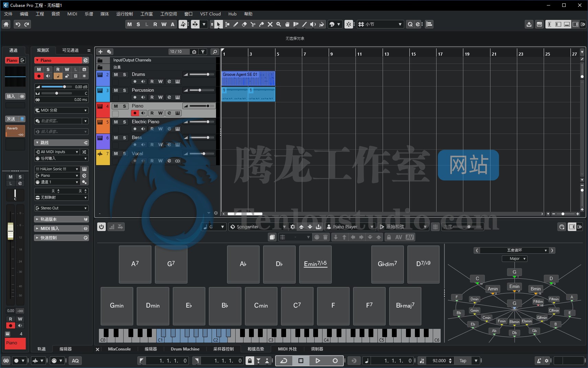Image resolution: width=588 pixels, height=368 pixels.
Task: Disable record enable on the Piano track
Action: [x=135, y=113]
